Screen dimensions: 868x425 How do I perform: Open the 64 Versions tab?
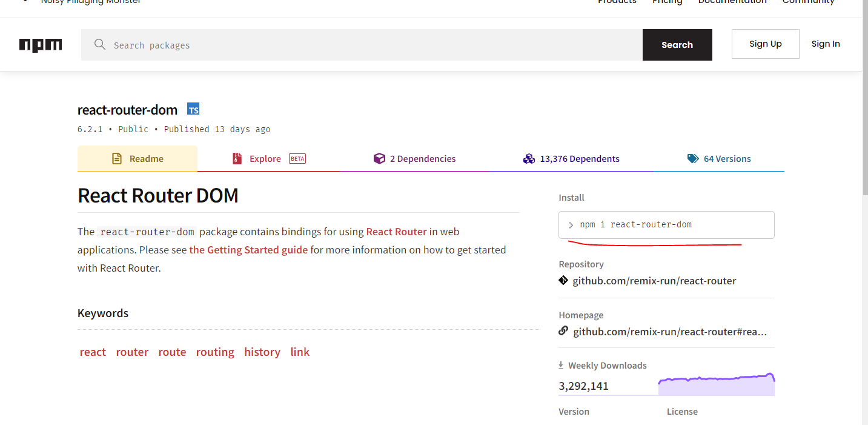[x=719, y=159]
